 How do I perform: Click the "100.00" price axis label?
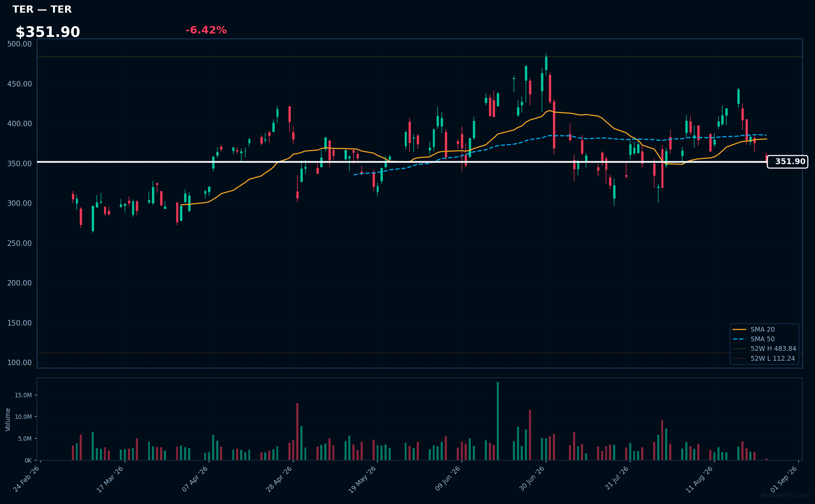coord(20,363)
